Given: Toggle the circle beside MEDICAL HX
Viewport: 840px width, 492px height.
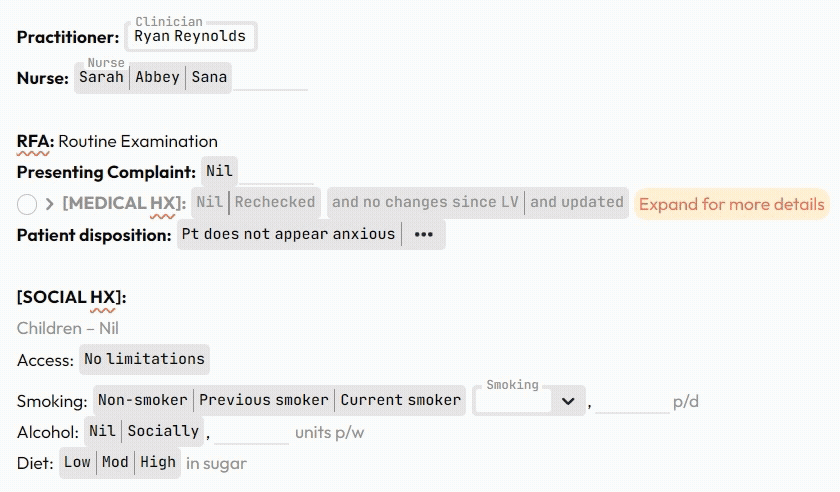Looking at the screenshot, I should tap(27, 204).
